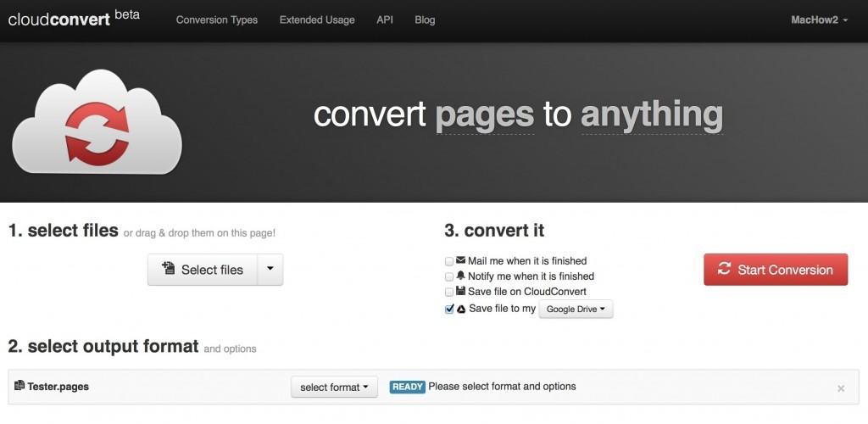This screenshot has height=424, width=868.
Task: Click the floppy disk save icon
Action: coord(460,291)
